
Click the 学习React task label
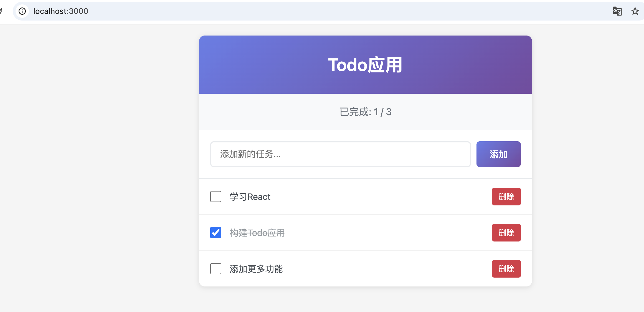coord(250,197)
